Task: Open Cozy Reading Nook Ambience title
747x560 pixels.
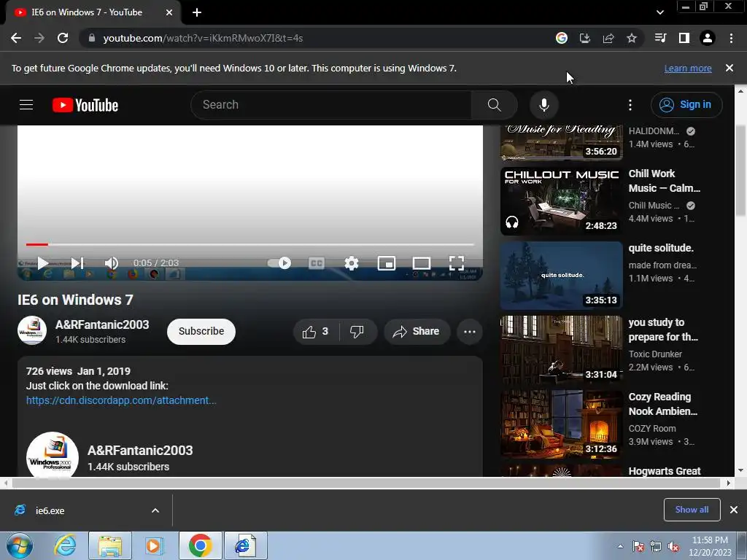Action: (663, 404)
